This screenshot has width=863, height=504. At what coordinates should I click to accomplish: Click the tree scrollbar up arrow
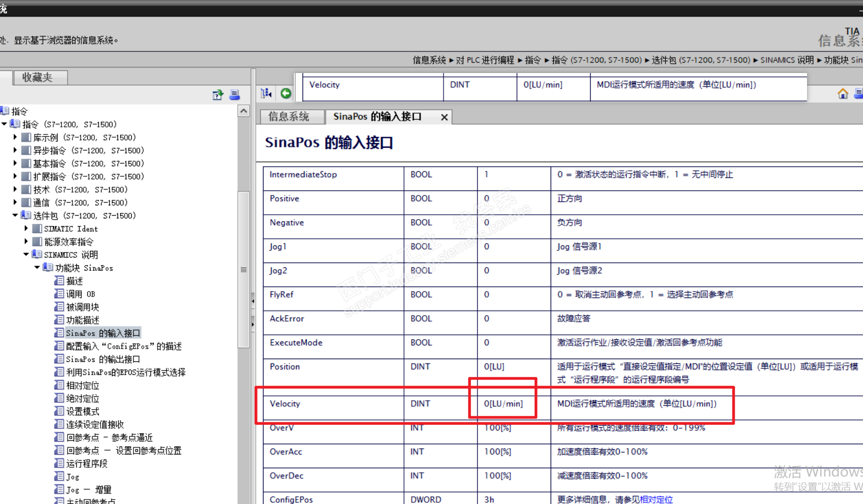(x=244, y=111)
